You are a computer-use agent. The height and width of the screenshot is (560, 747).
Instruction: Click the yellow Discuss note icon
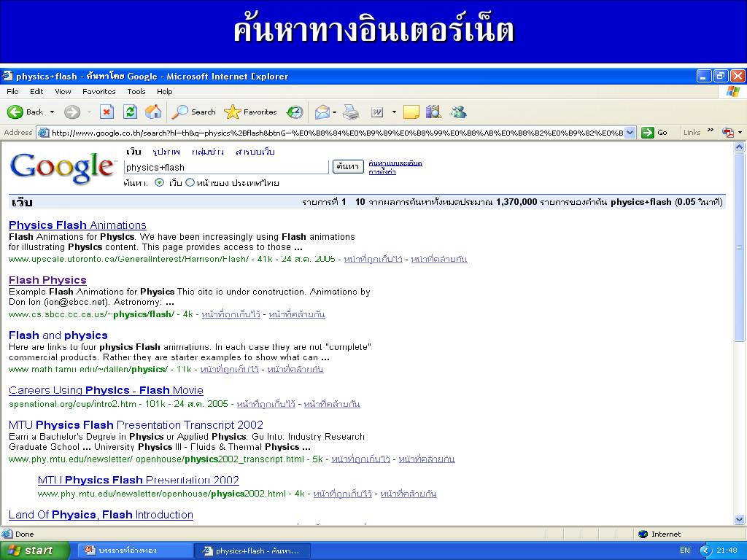411,112
